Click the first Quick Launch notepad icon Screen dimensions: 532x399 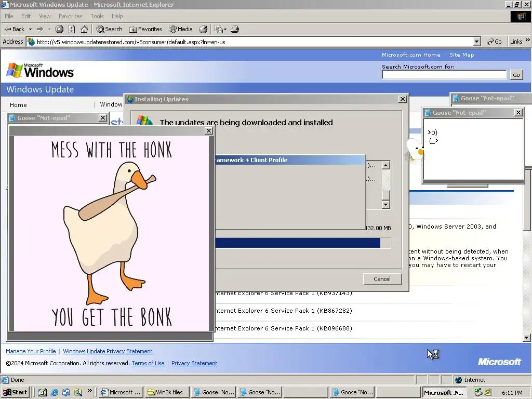click(43, 392)
